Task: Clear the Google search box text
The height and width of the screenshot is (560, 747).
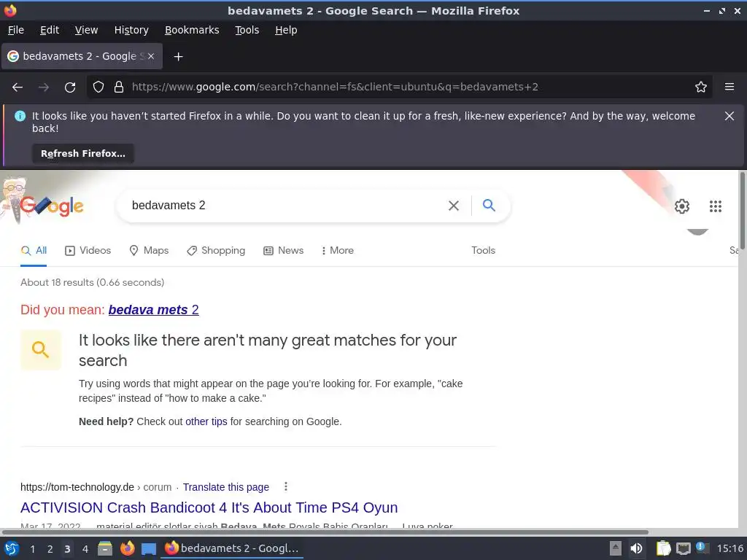Action: click(x=454, y=205)
